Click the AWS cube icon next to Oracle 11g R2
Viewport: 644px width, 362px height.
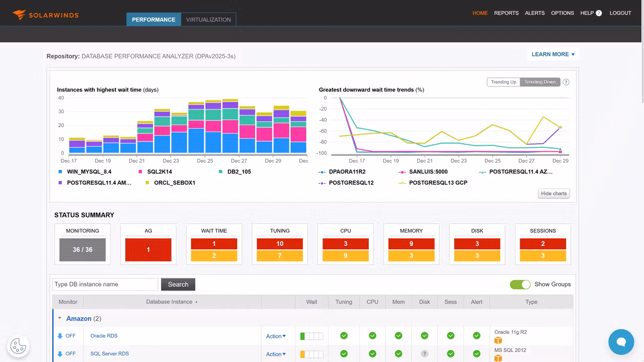(498, 340)
